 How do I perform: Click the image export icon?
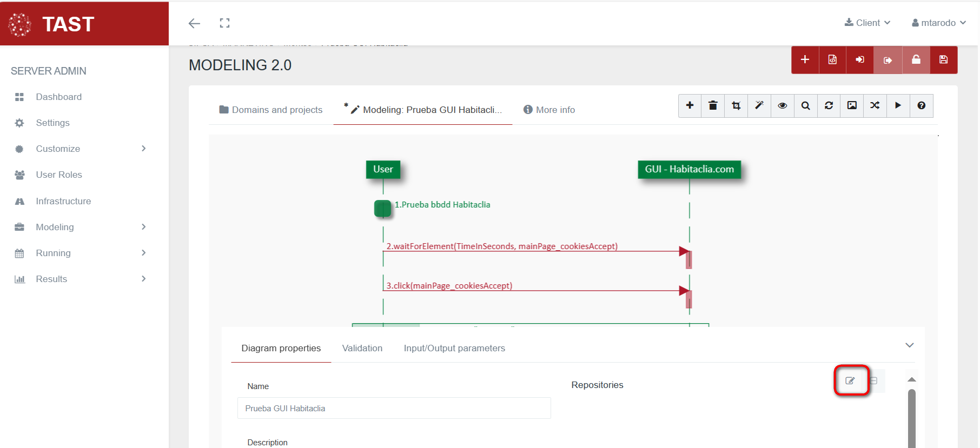point(852,106)
